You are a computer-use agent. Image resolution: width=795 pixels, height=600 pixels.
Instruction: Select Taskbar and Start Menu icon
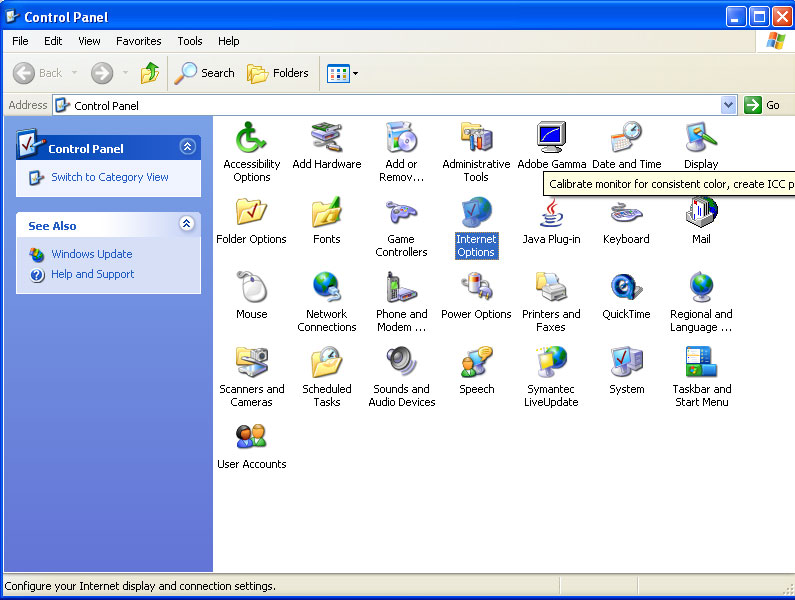[701, 377]
